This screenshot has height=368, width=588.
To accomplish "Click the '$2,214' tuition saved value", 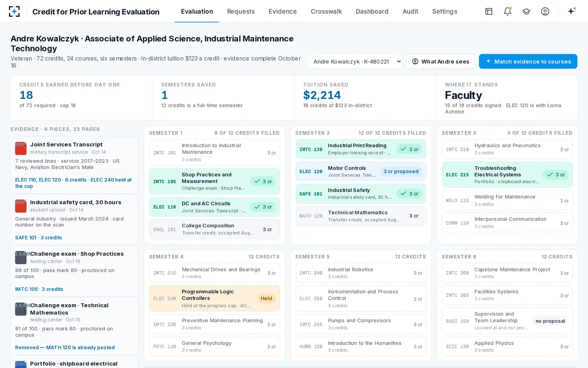I will pyautogui.click(x=322, y=95).
